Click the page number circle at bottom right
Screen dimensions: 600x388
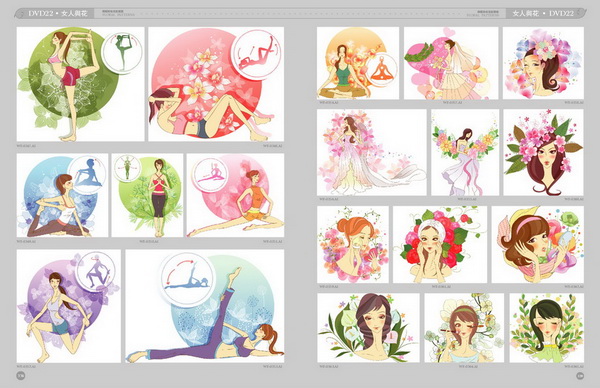(580, 376)
